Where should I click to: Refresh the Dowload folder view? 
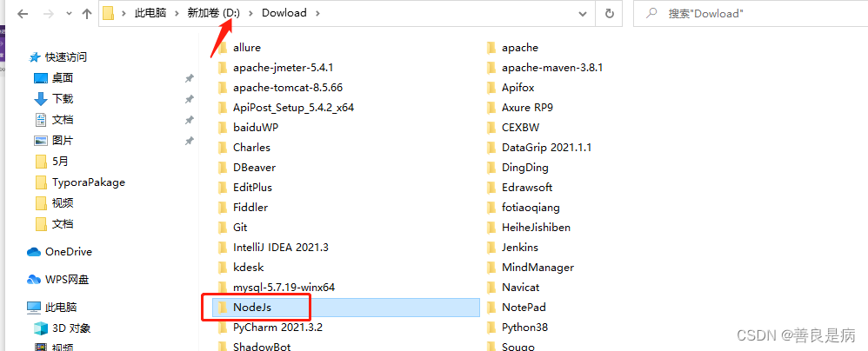coord(610,13)
